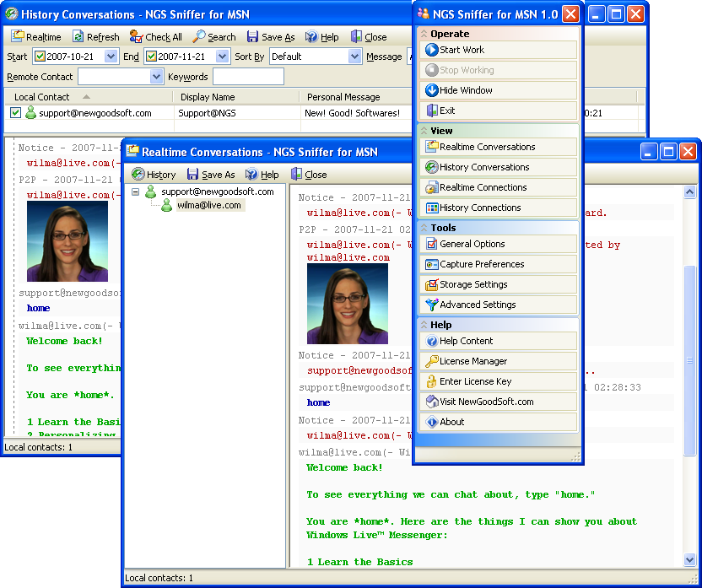Click the Refresh icon in the History Conversations toolbar
702x588 pixels.
pyautogui.click(x=78, y=36)
